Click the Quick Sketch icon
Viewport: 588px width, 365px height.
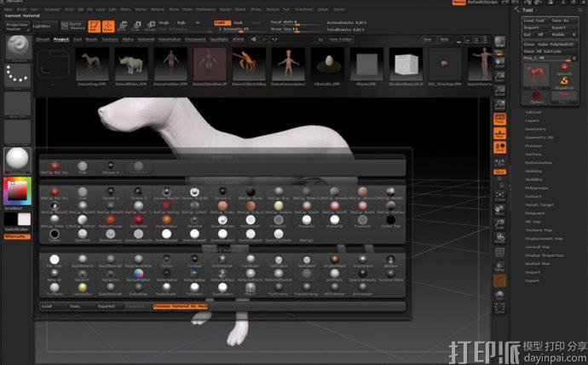coord(74,26)
